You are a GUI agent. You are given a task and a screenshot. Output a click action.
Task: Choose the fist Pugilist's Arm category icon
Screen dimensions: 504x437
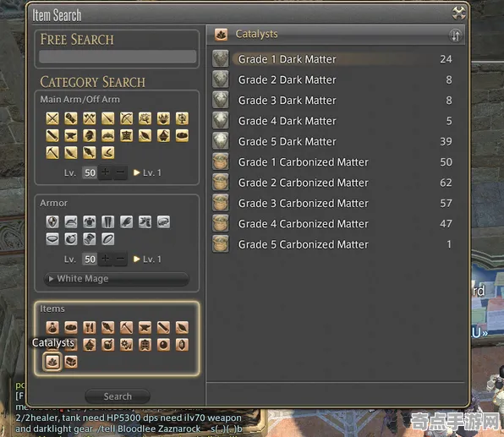click(x=71, y=118)
